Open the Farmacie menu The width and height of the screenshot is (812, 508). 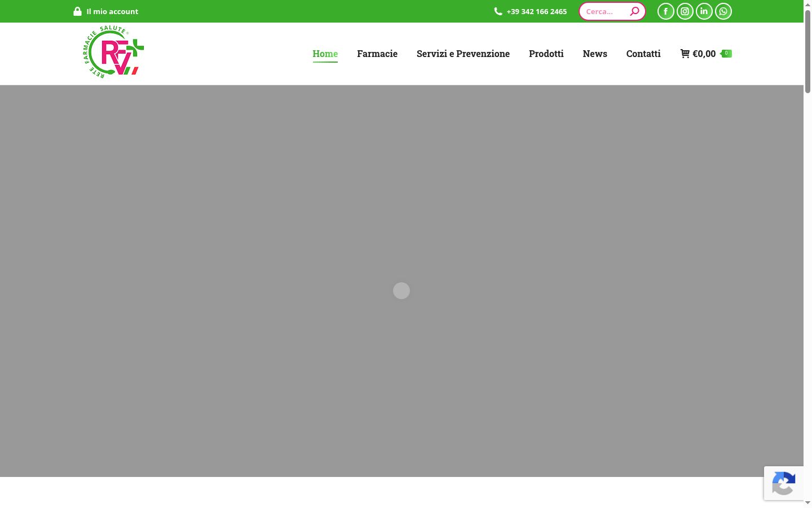pyautogui.click(x=377, y=54)
